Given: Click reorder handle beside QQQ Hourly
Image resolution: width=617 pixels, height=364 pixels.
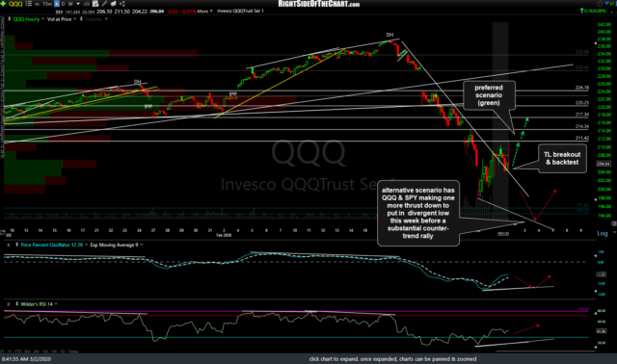Looking at the screenshot, I should pos(9,19).
